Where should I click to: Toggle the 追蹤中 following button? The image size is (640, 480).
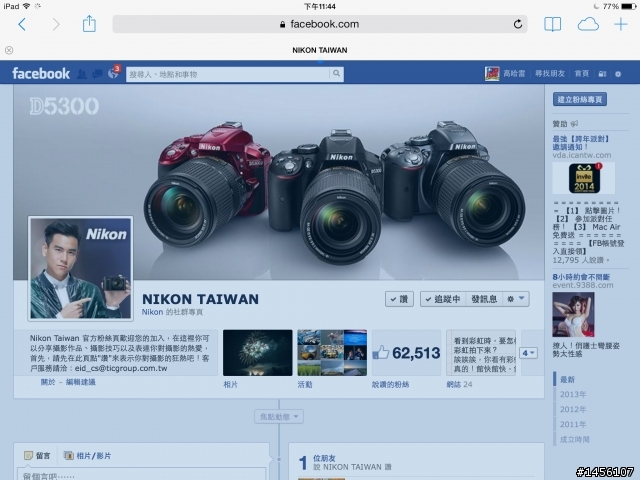443,299
